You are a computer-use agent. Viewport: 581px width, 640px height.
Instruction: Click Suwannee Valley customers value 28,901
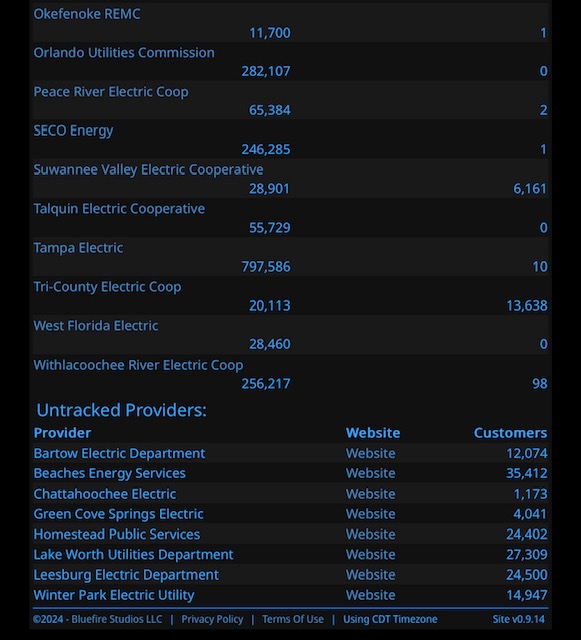click(x=269, y=189)
